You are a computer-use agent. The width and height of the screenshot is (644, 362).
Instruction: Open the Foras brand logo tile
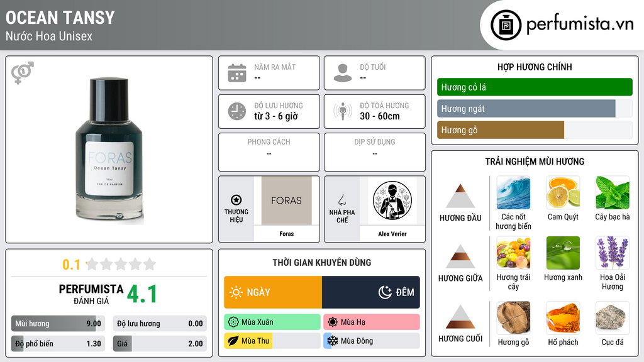tap(287, 200)
